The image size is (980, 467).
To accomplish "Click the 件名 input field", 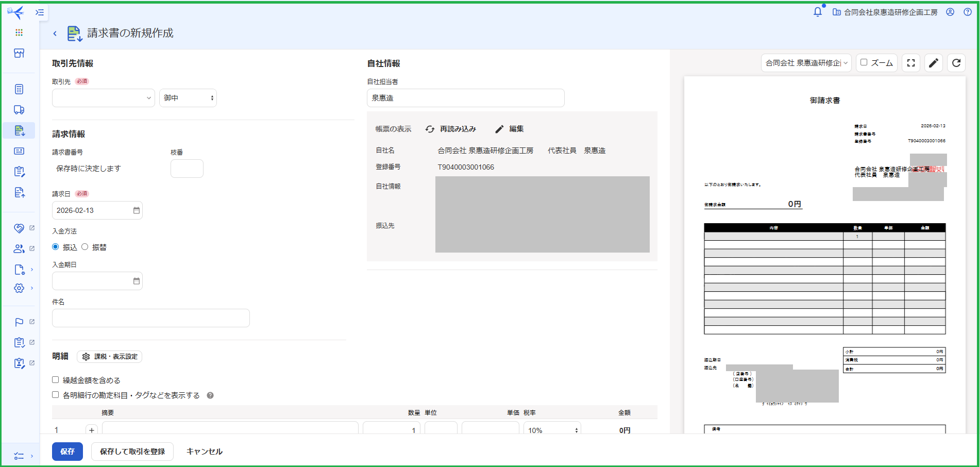I will (x=150, y=318).
